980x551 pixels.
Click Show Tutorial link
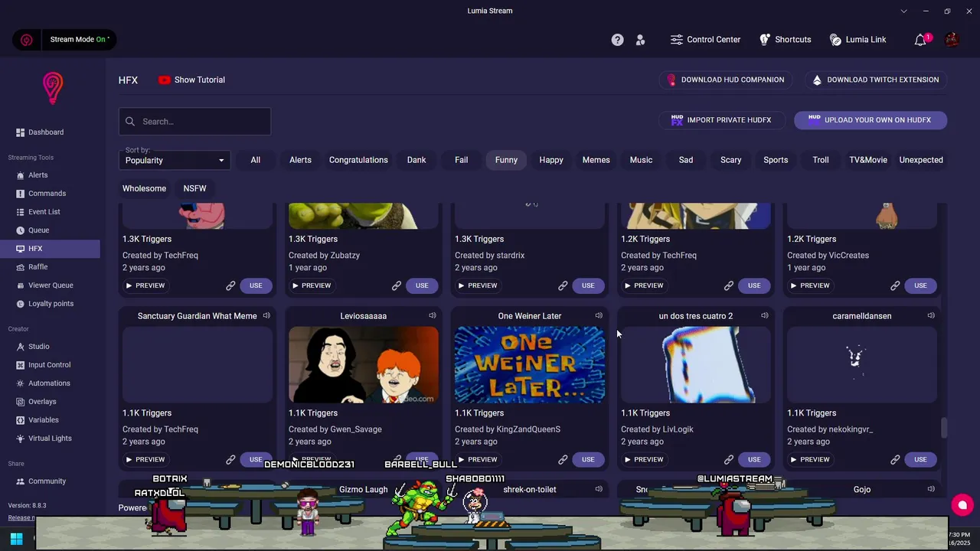tap(191, 80)
